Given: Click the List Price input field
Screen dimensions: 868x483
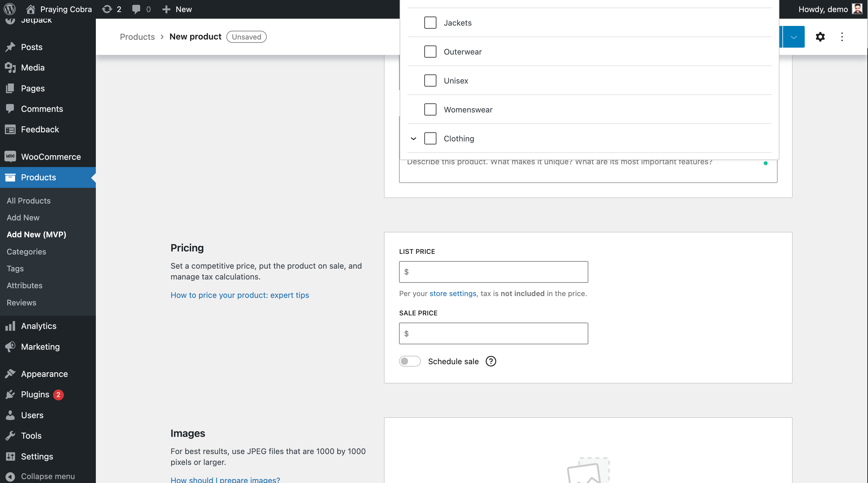Looking at the screenshot, I should tap(493, 272).
